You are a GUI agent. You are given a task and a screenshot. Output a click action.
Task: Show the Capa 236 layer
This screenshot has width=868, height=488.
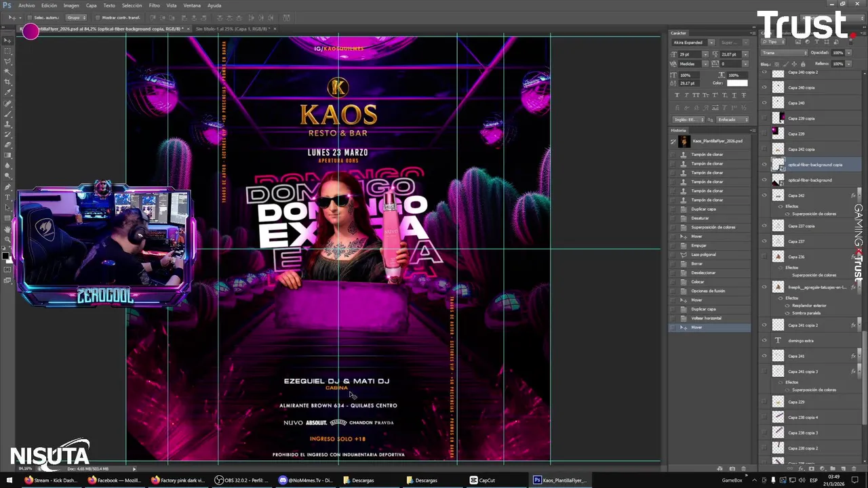[x=764, y=257]
